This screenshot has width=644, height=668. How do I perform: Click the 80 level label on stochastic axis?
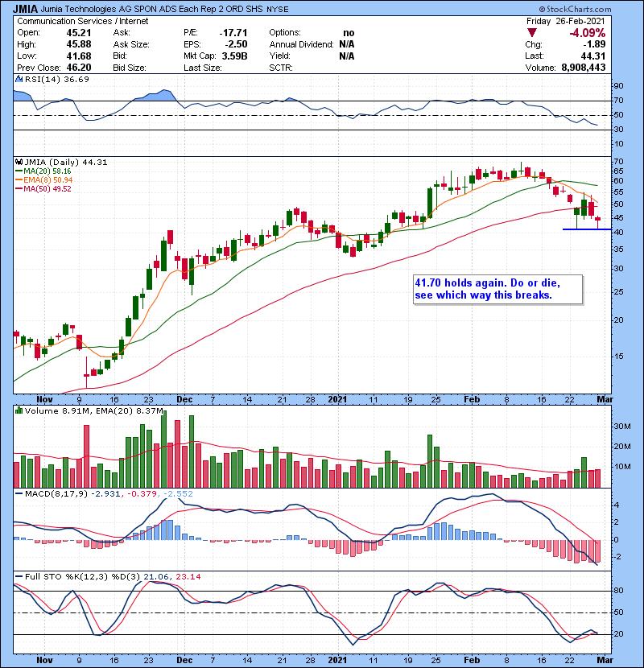coord(618,591)
